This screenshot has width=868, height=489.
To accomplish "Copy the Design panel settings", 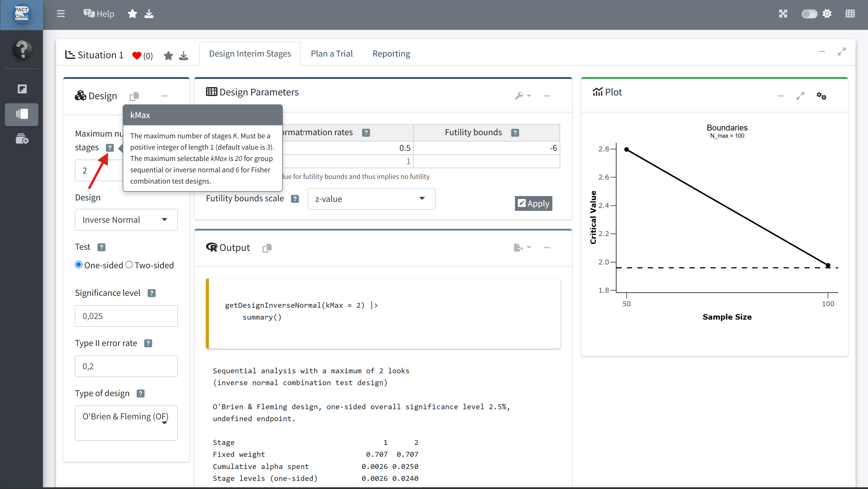I will tap(134, 96).
